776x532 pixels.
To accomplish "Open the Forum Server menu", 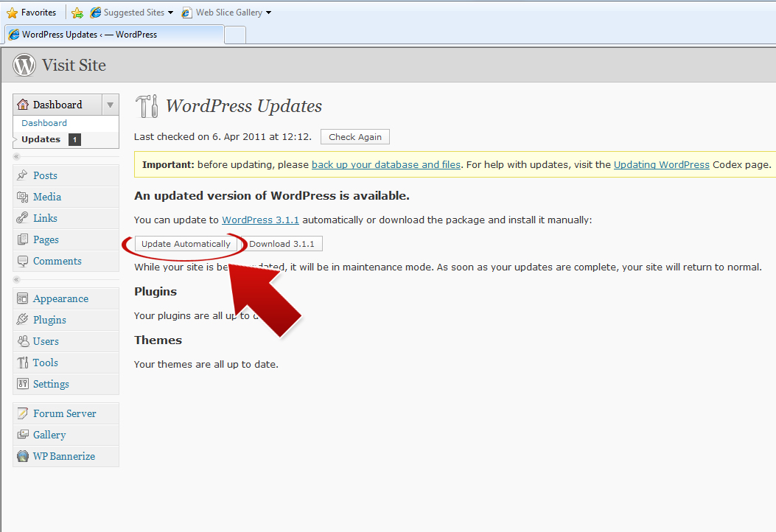I will coord(65,413).
